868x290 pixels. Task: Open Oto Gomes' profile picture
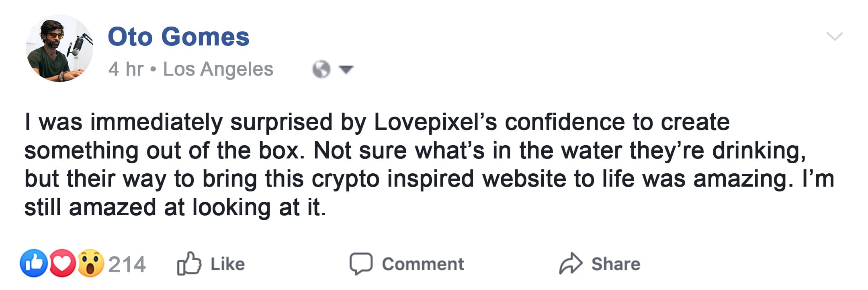pos(59,49)
